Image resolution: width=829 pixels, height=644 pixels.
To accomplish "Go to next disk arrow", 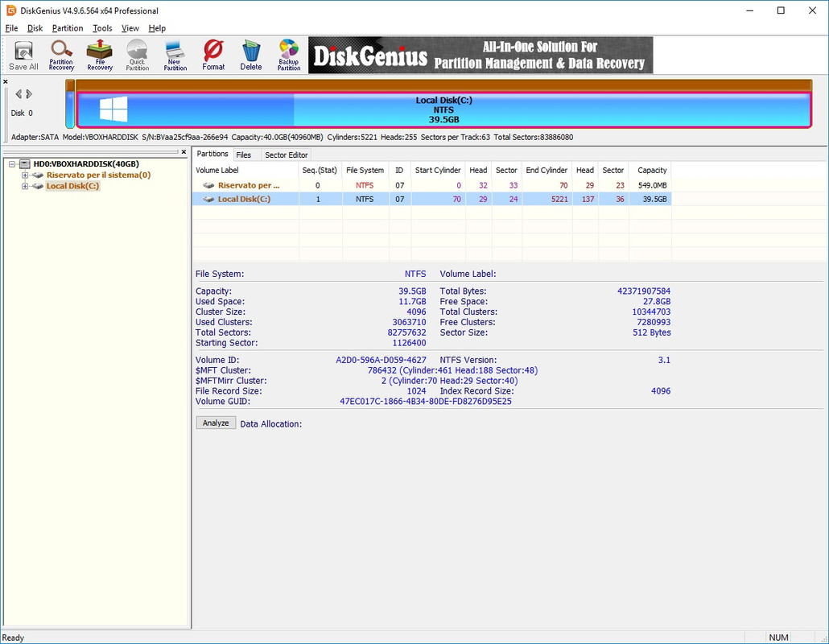I will pyautogui.click(x=29, y=94).
